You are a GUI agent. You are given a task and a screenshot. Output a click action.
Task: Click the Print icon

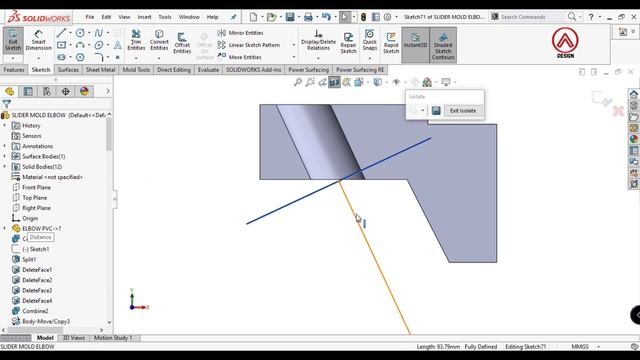click(x=308, y=17)
